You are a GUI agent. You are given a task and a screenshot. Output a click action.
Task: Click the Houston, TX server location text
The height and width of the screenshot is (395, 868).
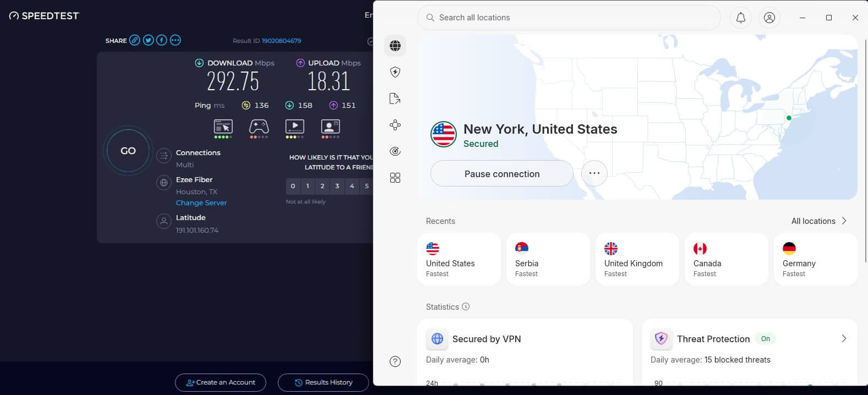[196, 191]
